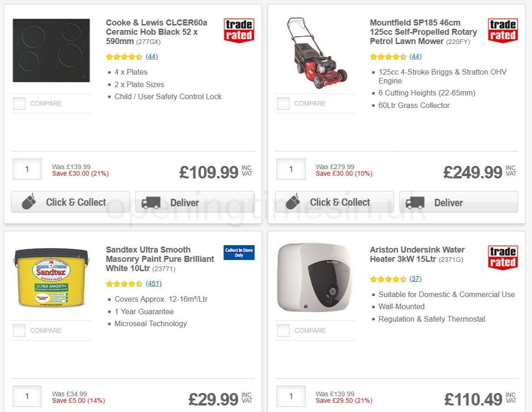Click the mouse icon on the Mountfield Click & Collect button
This screenshot has height=412, width=532.
294,202
